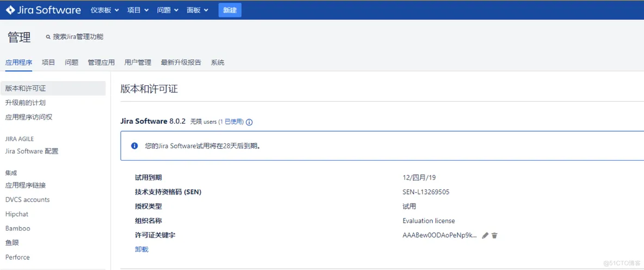
Task: Click the 12/四月/19 expiry date
Action: (x=419, y=177)
